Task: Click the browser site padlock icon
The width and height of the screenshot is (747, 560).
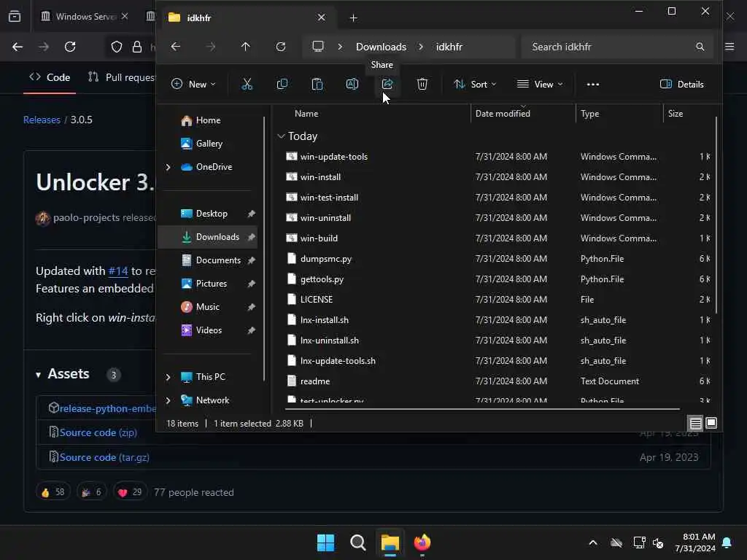Action: point(137,47)
